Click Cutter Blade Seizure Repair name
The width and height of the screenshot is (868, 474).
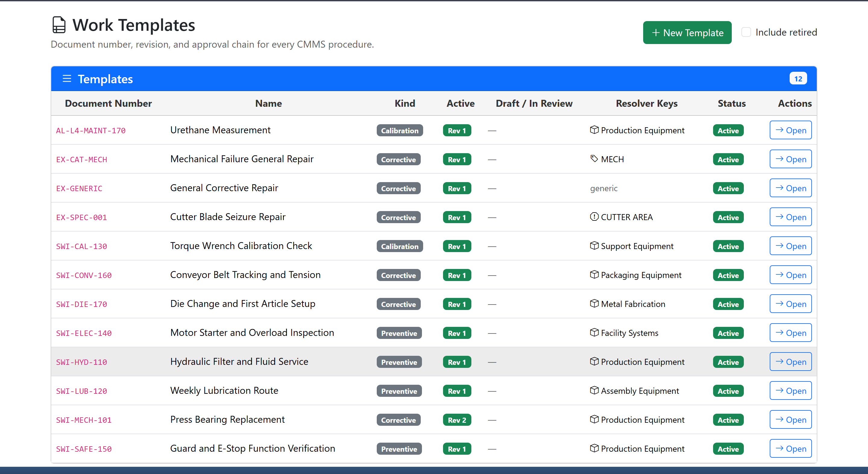click(x=228, y=217)
